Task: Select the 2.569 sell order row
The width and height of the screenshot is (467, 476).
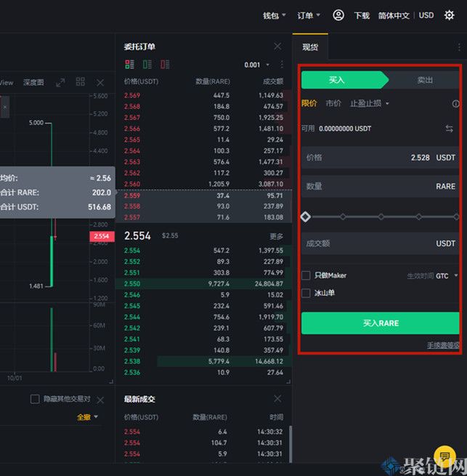Action: 203,95
